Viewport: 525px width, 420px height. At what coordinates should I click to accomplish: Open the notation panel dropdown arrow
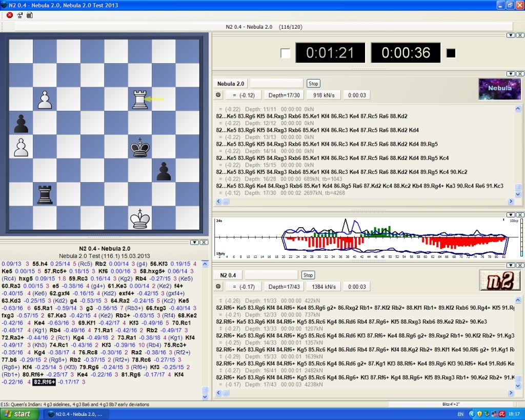[x=194, y=242]
